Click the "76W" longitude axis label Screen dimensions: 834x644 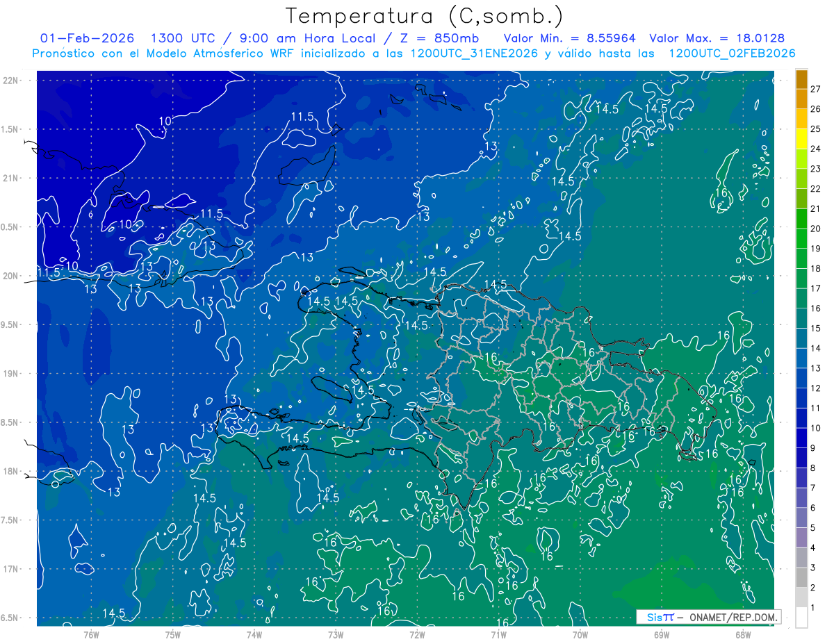click(x=91, y=635)
